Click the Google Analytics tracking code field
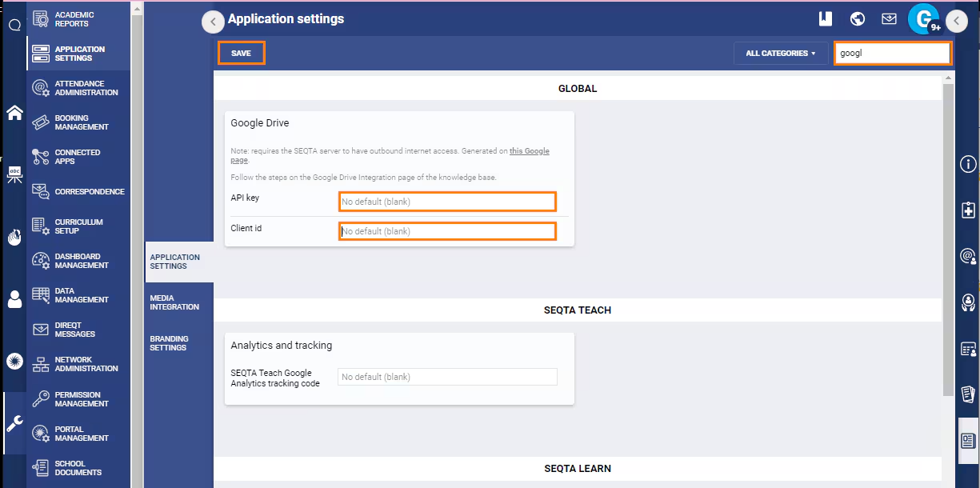The width and height of the screenshot is (980, 488). [447, 377]
